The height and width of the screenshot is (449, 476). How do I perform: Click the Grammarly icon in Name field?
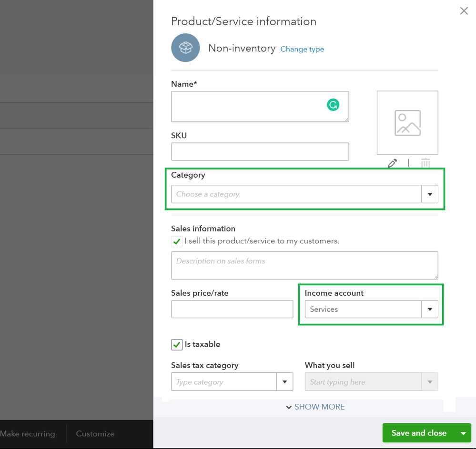[x=333, y=105]
